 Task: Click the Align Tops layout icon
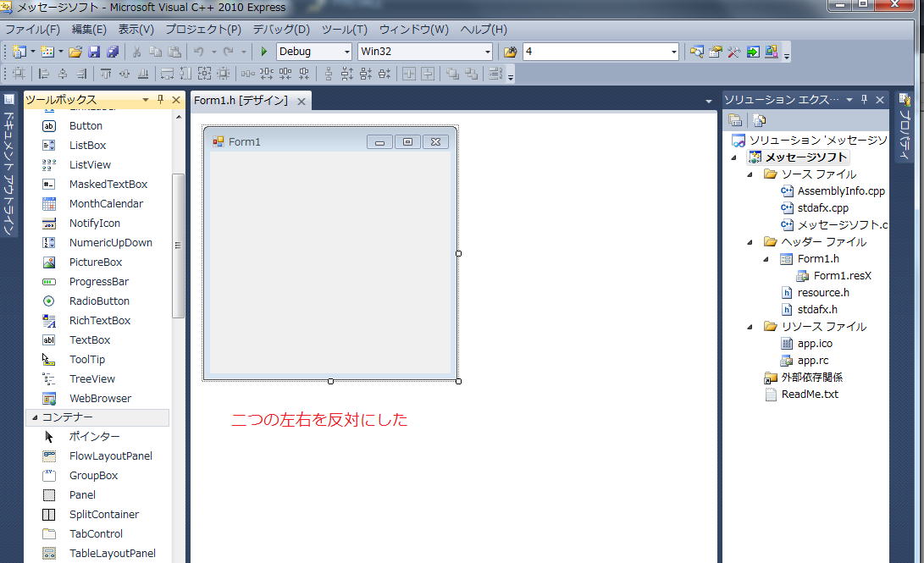tap(106, 74)
